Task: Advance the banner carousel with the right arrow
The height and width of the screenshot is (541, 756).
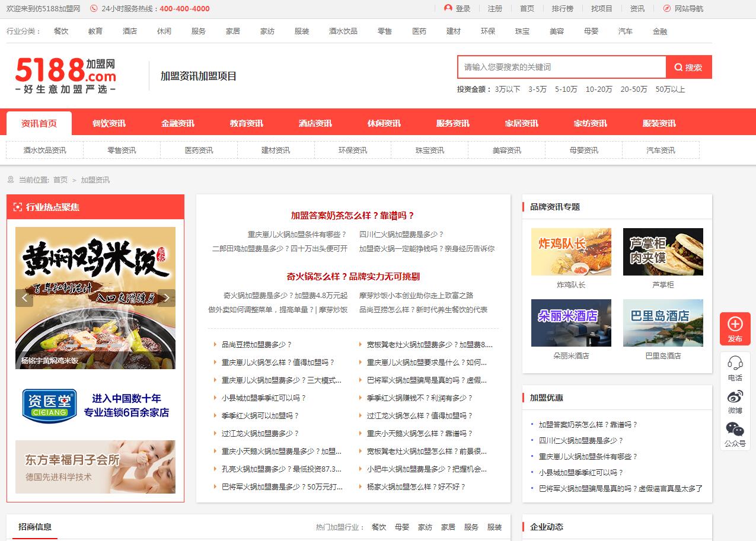Action: (167, 297)
